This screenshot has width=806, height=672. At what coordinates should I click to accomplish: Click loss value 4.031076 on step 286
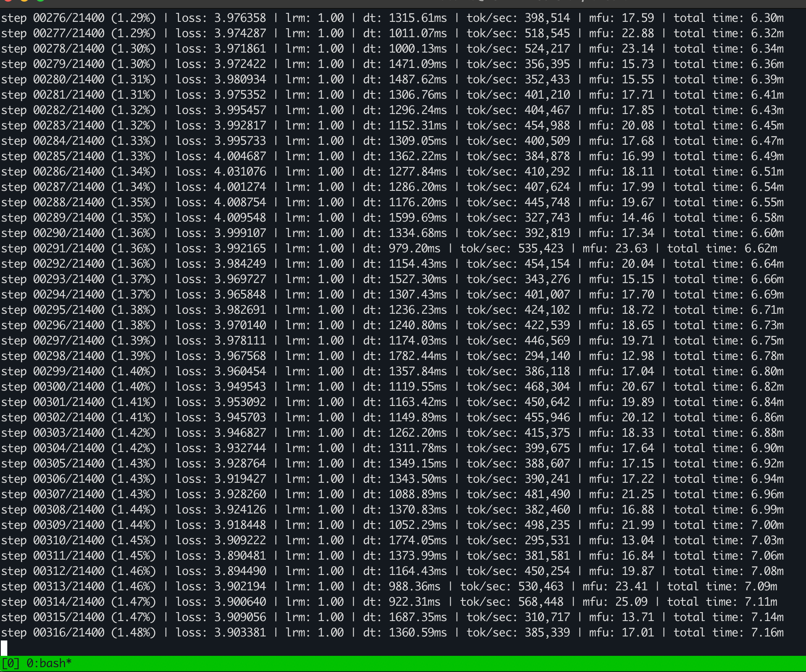240,171
